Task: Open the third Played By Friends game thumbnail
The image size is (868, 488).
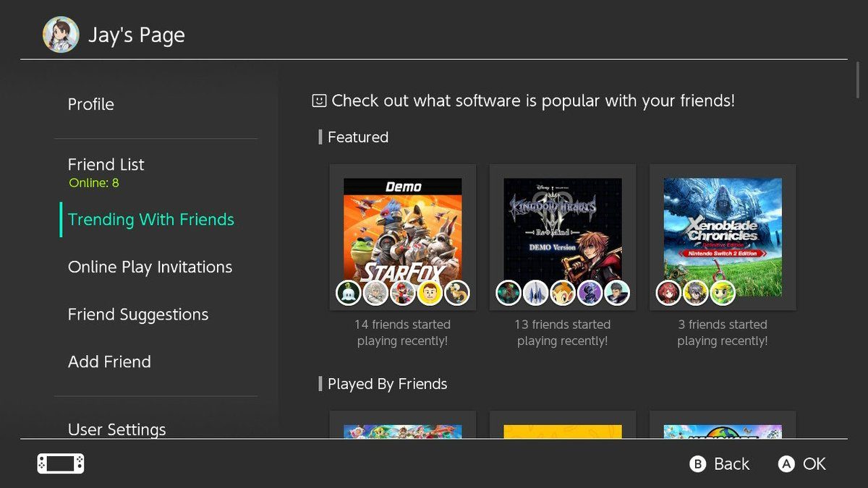Action: click(x=723, y=424)
